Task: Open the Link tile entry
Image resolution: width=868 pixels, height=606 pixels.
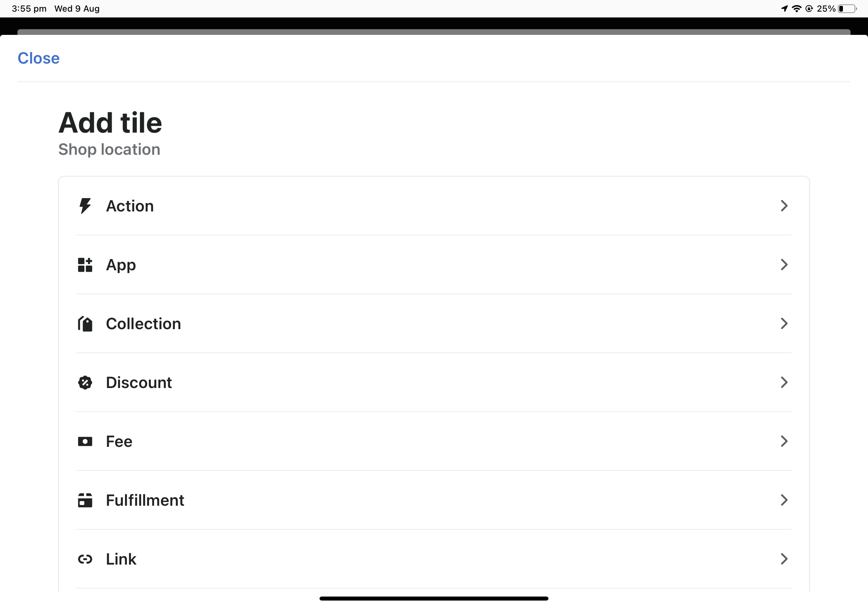Action: coord(121,559)
